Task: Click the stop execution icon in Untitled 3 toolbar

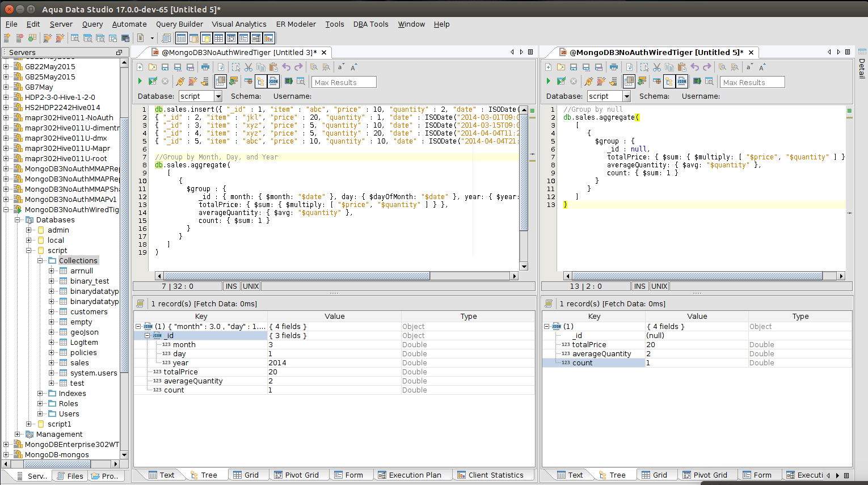Action: [165, 81]
